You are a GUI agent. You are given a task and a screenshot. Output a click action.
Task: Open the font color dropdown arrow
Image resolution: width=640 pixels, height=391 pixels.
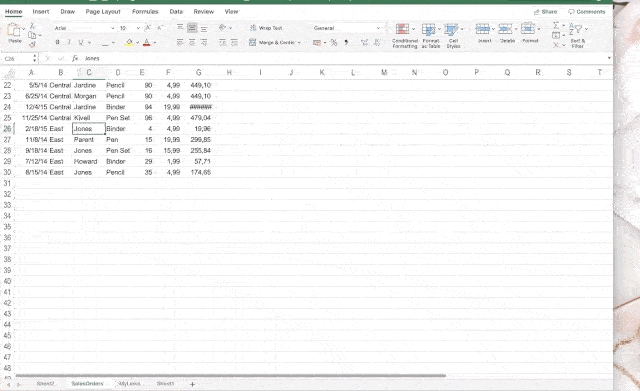[155, 43]
